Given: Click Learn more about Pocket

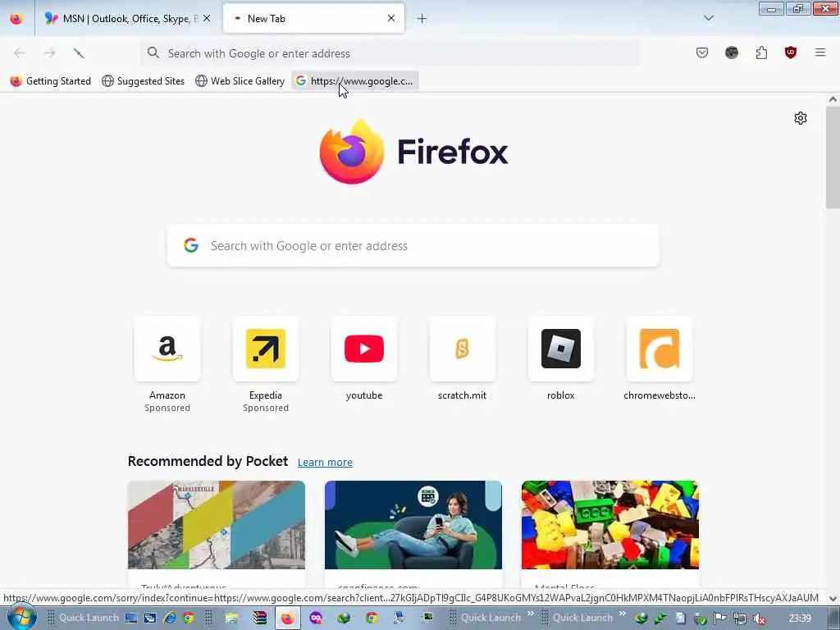Looking at the screenshot, I should pyautogui.click(x=325, y=462).
